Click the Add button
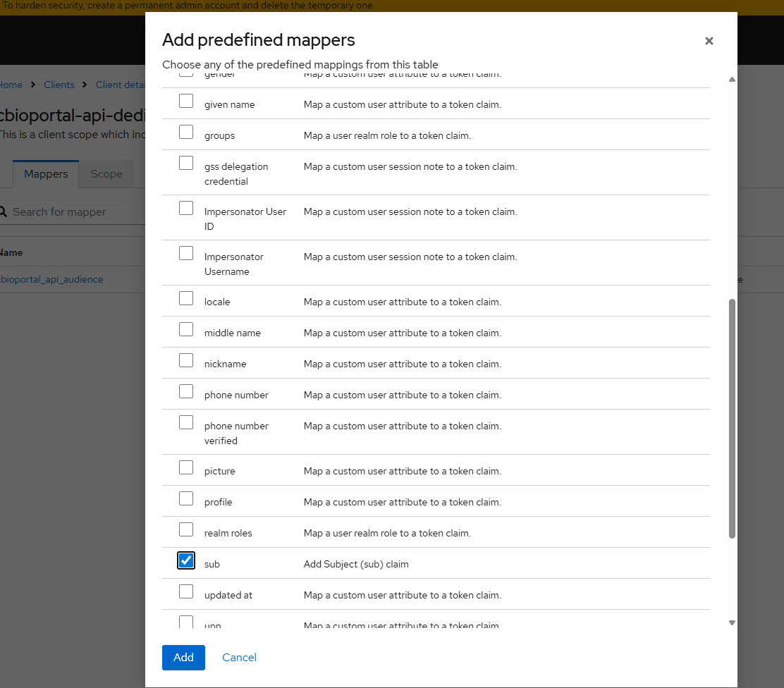 coord(183,658)
